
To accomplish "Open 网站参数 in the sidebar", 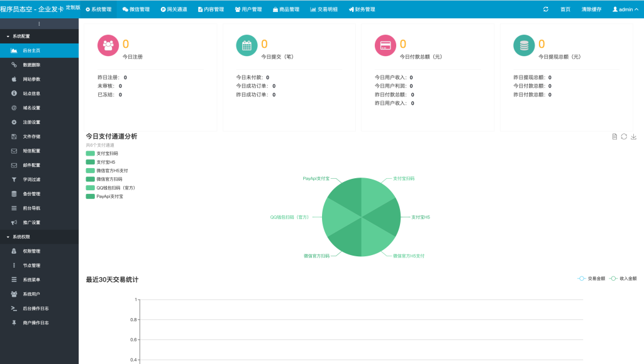I will (x=31, y=79).
